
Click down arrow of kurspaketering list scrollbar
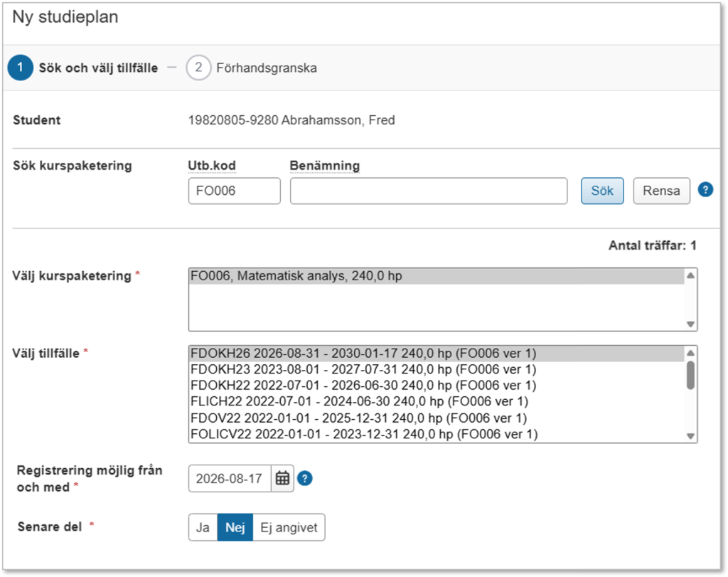(690, 324)
